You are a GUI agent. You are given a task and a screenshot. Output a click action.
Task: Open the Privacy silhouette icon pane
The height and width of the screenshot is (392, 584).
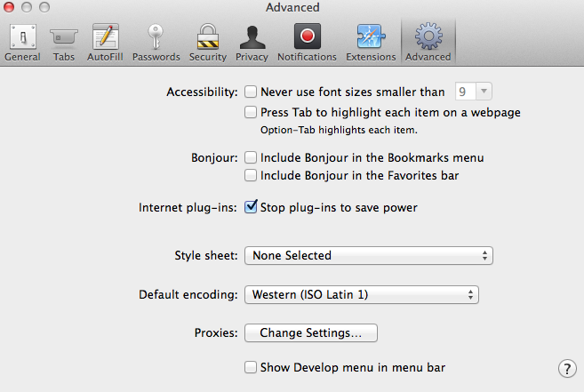coord(252,43)
